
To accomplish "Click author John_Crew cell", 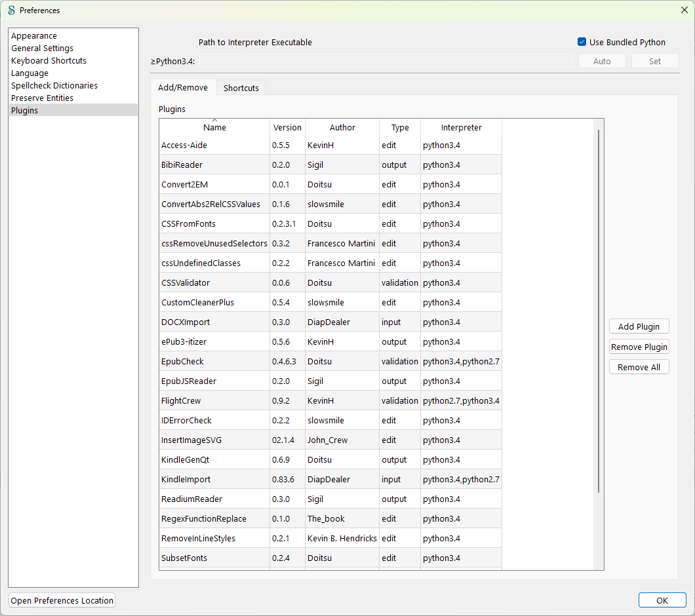I will point(342,440).
